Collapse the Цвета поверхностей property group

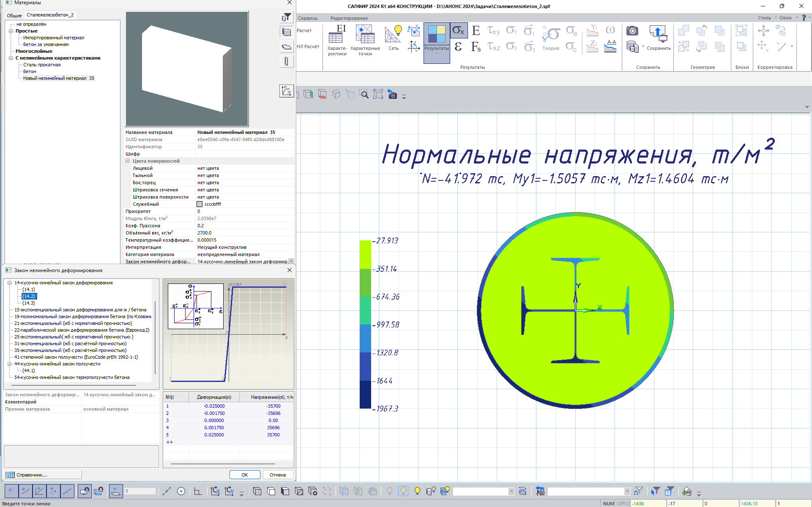click(x=128, y=161)
